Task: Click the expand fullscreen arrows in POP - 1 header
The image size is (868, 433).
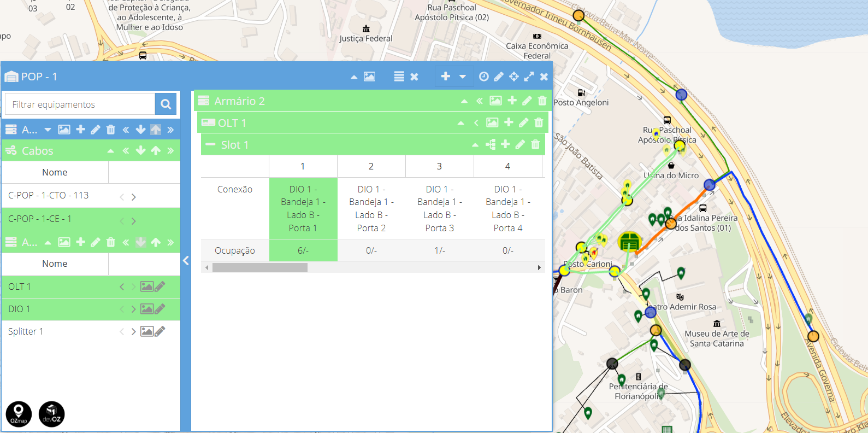Action: (529, 77)
